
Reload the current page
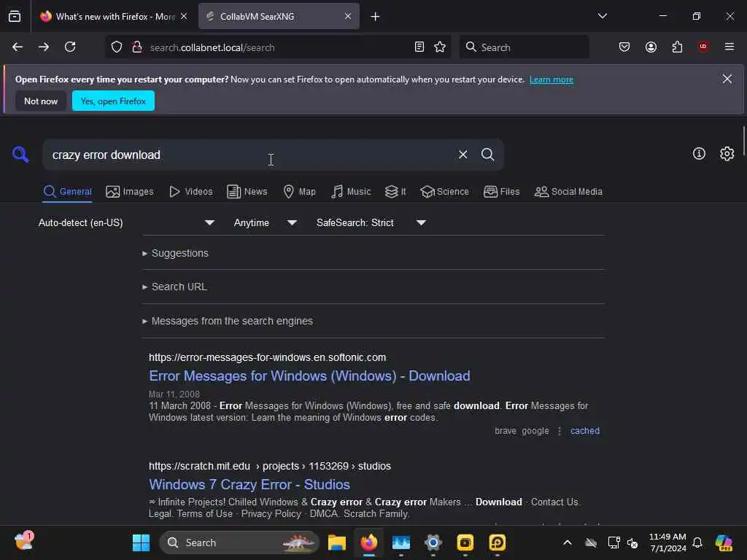[x=70, y=47]
